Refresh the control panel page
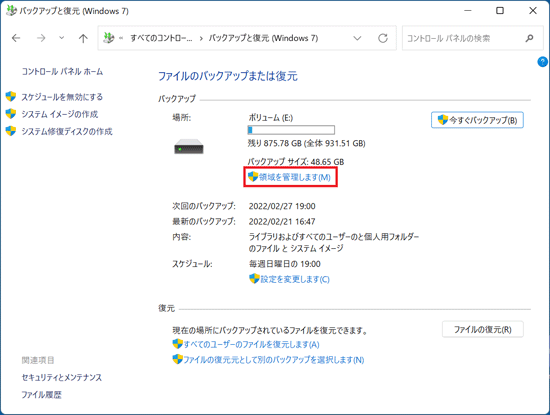Image resolution: width=550 pixels, height=415 pixels. pyautogui.click(x=383, y=38)
